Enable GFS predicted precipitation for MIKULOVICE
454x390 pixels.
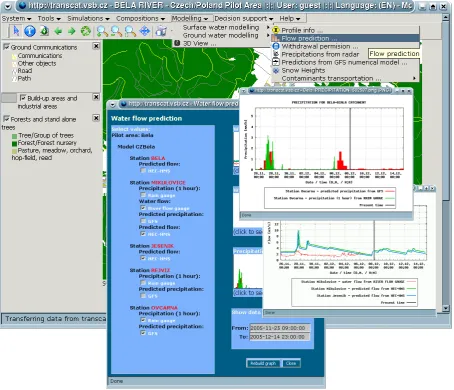click(143, 221)
